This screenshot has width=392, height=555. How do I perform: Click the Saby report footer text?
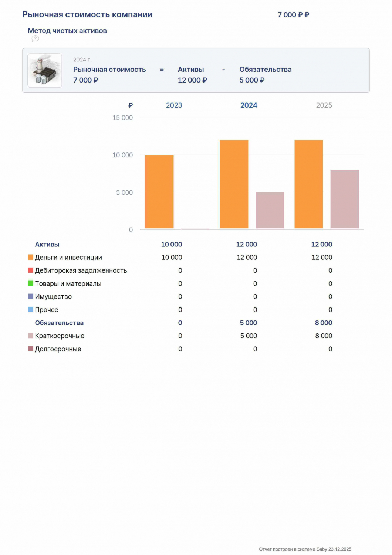305,549
